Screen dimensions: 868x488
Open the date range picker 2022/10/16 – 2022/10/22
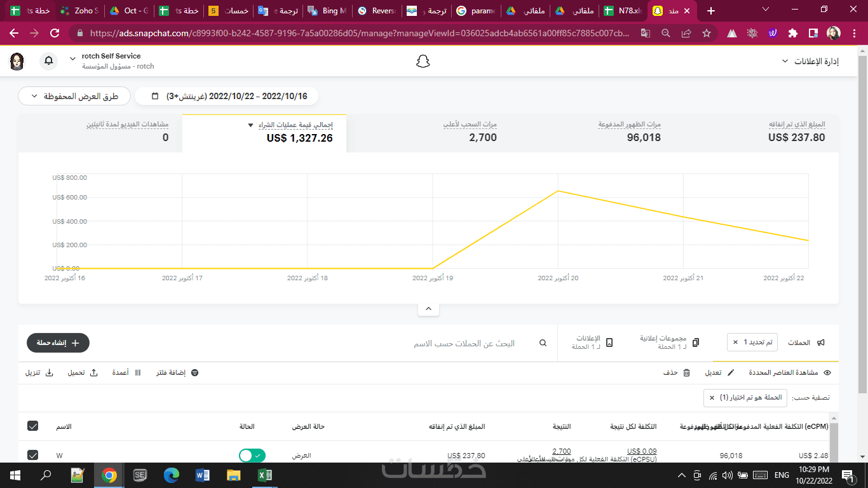point(226,96)
